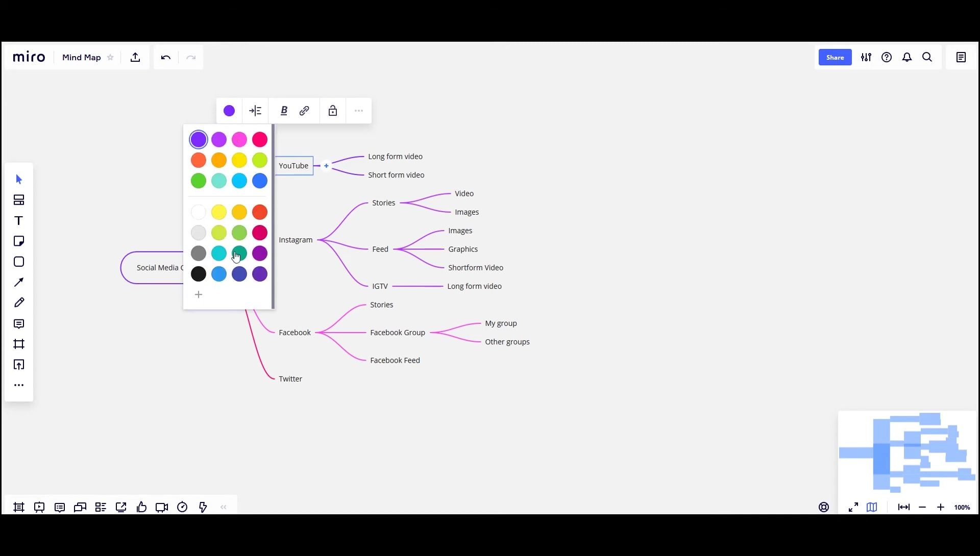The image size is (980, 556).
Task: Toggle the minimap icon
Action: point(872,508)
